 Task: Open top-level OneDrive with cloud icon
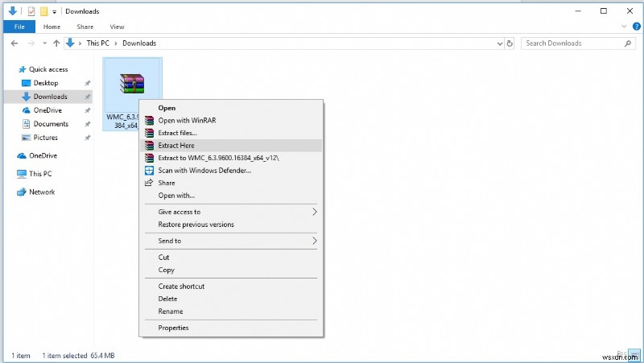click(43, 155)
